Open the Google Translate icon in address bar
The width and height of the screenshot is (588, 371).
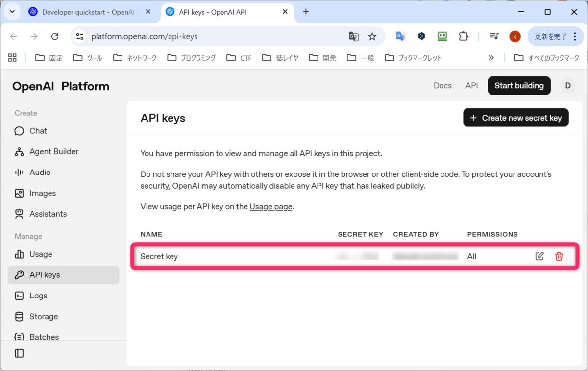[354, 36]
